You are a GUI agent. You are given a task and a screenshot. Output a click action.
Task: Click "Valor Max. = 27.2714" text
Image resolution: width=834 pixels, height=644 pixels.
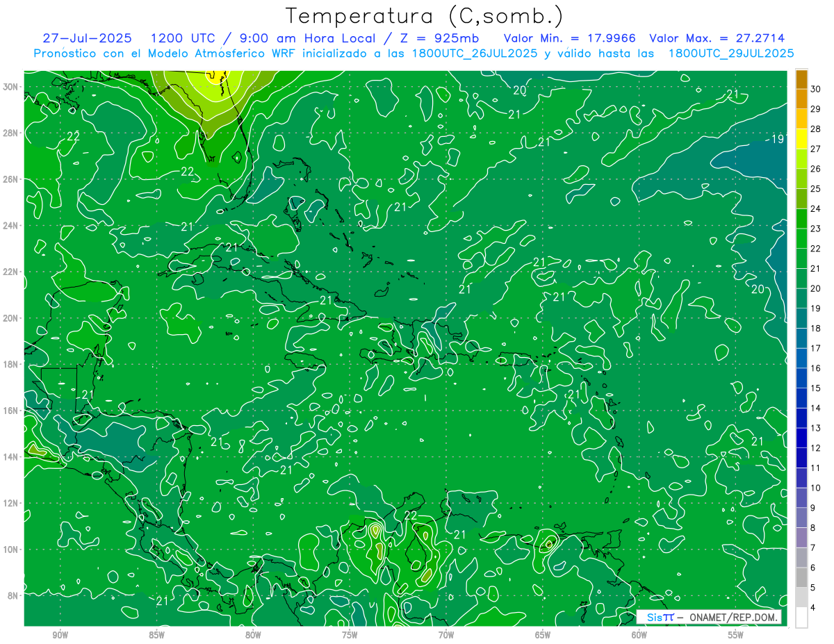pos(717,38)
